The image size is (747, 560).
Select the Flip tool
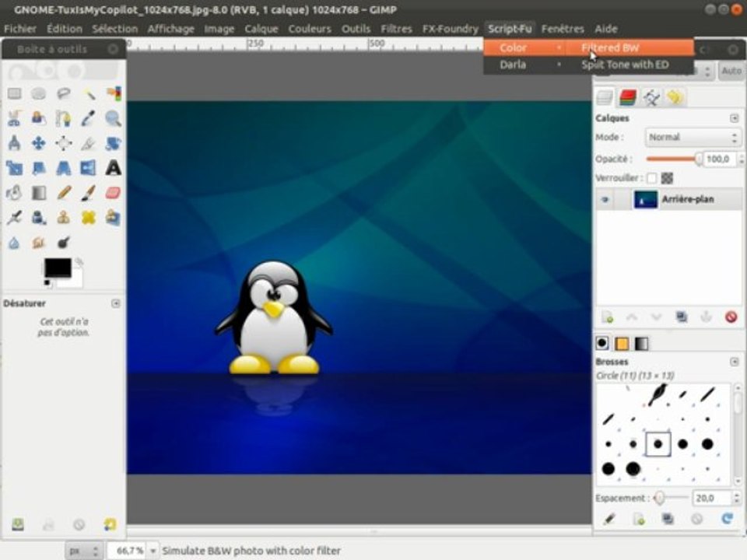coord(89,168)
